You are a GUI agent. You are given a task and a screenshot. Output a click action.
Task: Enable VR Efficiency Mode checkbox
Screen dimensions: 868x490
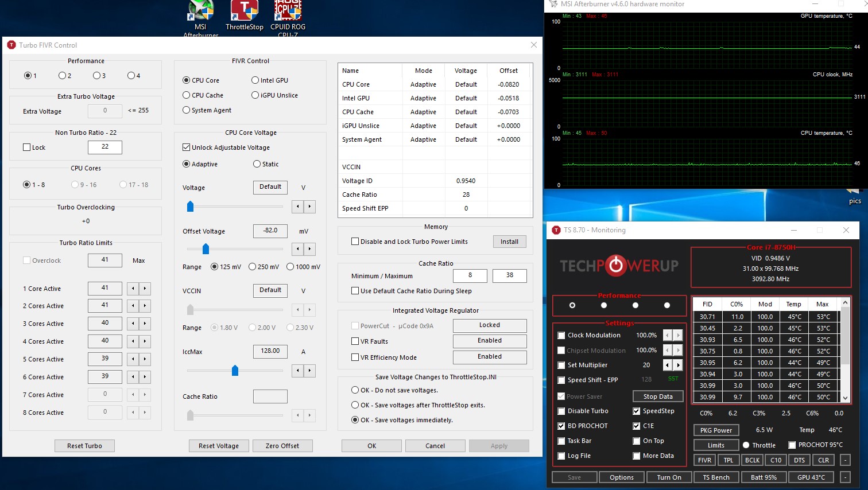384,357
